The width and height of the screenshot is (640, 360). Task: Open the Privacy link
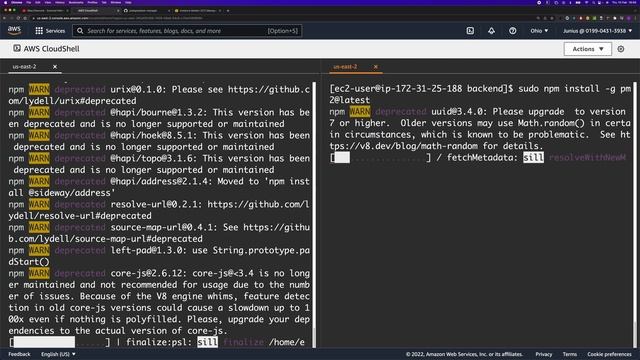(x=544, y=354)
